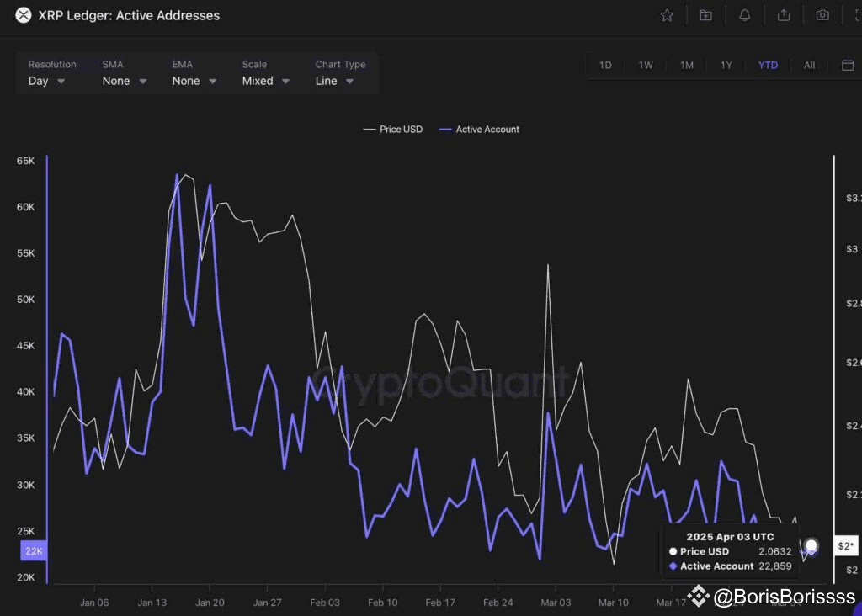This screenshot has height=616, width=862.
Task: Click the 50K y-axis label
Action: pos(26,300)
